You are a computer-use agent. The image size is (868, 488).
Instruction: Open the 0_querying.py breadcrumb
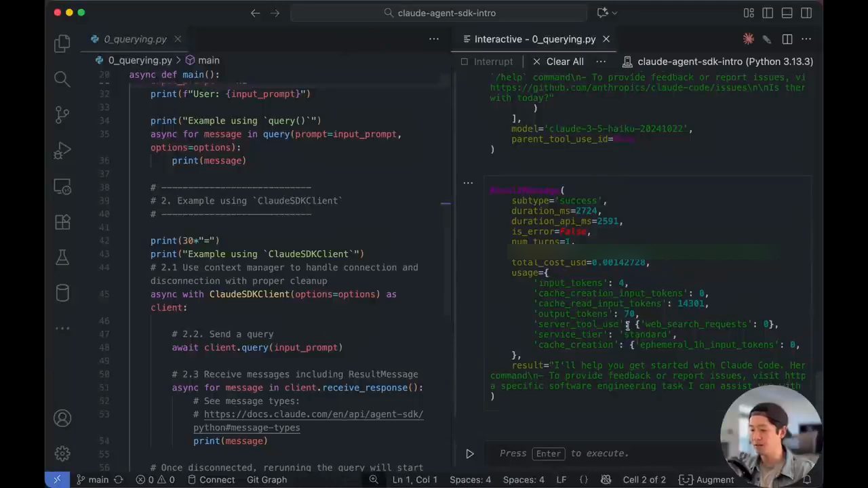point(134,60)
